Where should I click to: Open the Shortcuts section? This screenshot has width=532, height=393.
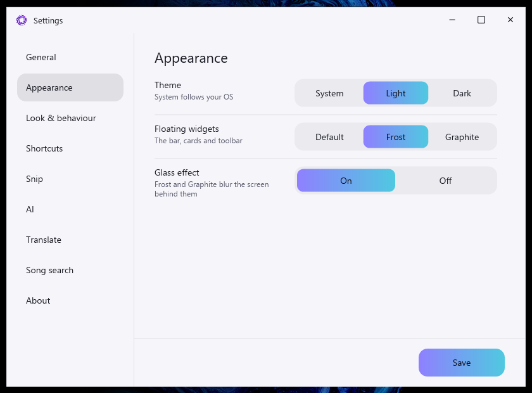pyautogui.click(x=70, y=148)
